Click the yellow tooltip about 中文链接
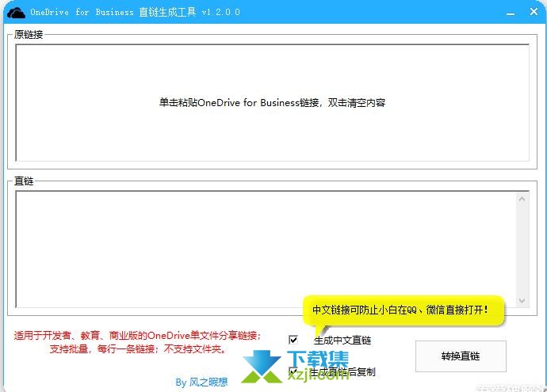This screenshot has width=547, height=392. 404,310
